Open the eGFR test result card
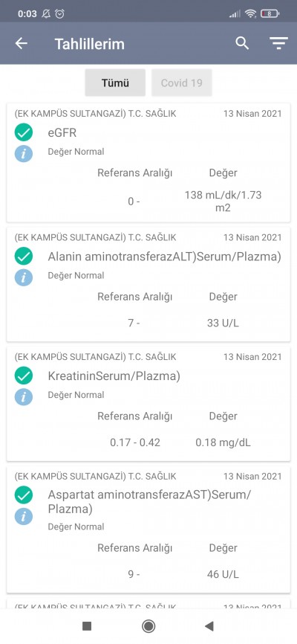Viewport: 297px width, 644px height. click(148, 163)
